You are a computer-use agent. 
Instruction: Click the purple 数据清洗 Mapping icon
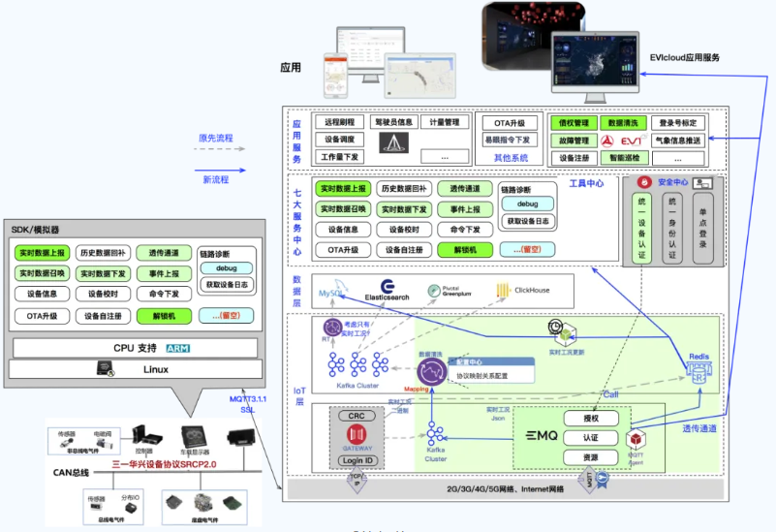[x=431, y=372]
